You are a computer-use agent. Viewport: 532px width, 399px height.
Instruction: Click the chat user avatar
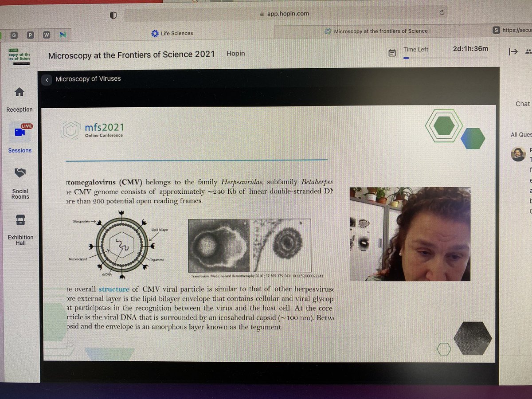pyautogui.click(x=518, y=154)
